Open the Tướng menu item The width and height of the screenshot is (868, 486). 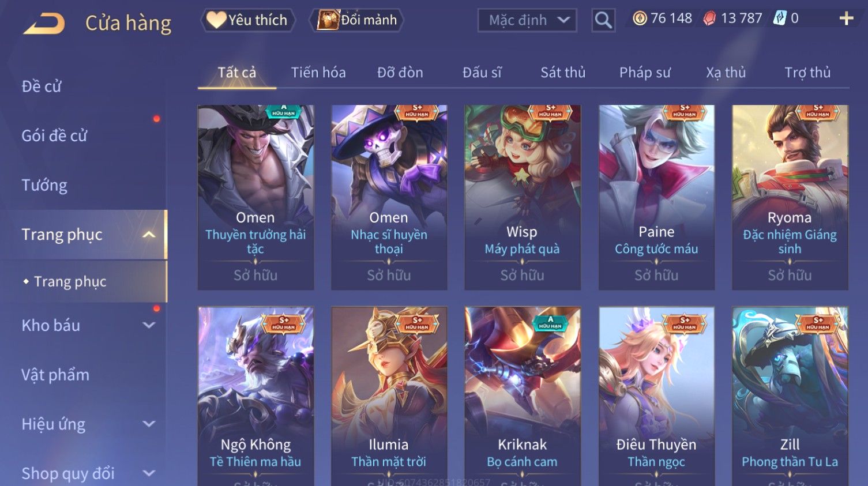pyautogui.click(x=44, y=185)
